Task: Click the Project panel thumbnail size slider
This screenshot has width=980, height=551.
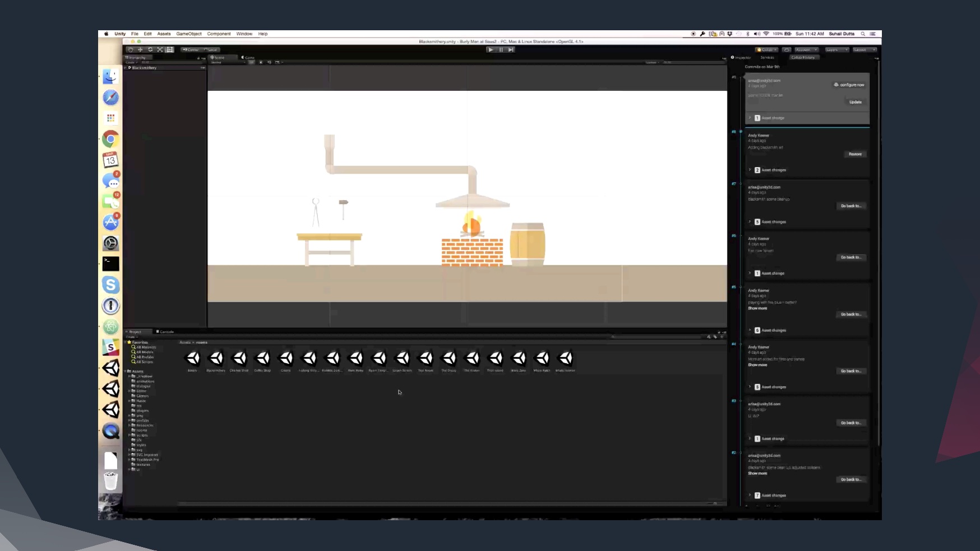Action: [x=714, y=503]
